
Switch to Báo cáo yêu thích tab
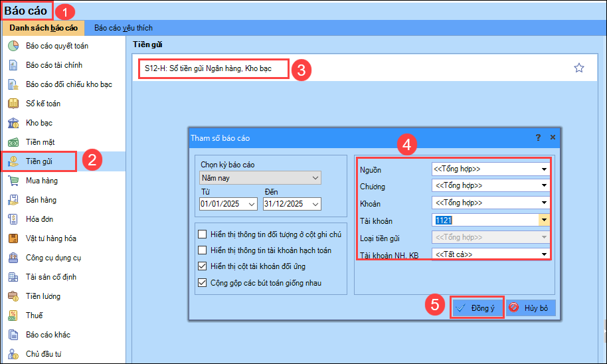124,28
